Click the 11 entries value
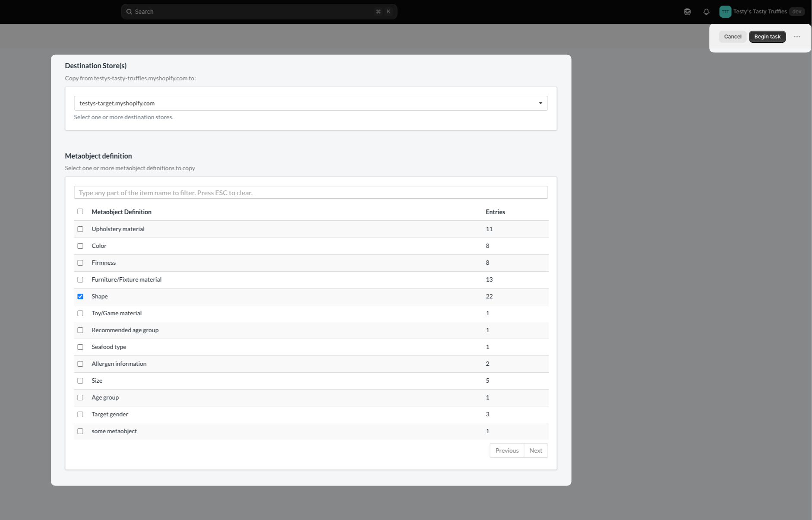The width and height of the screenshot is (812, 520). 489,229
